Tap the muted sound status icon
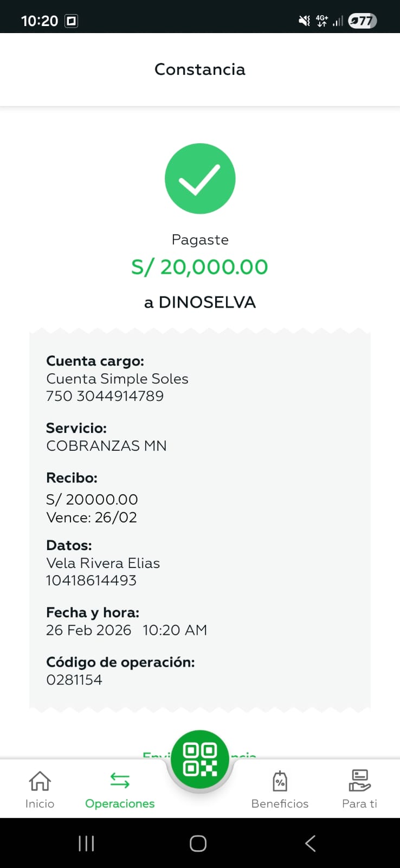Screen dimensions: 400x868 click(304, 21)
